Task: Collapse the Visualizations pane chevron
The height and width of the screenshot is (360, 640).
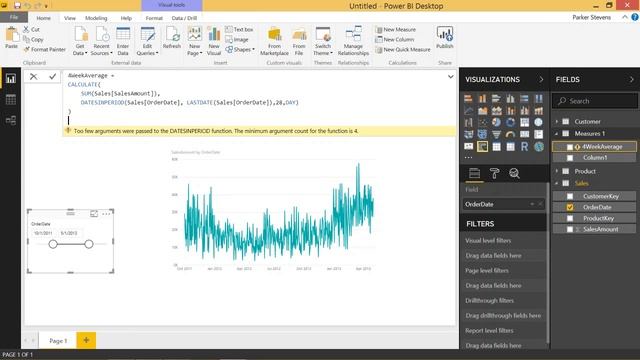Action: (541, 80)
